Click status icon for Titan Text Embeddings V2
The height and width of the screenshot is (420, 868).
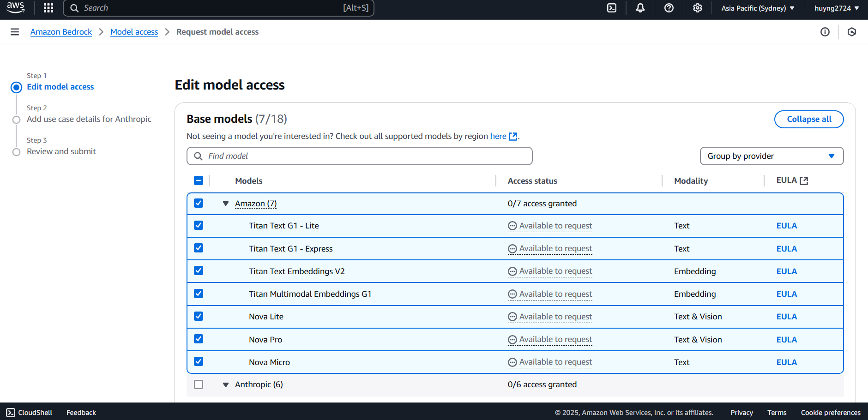pos(512,271)
